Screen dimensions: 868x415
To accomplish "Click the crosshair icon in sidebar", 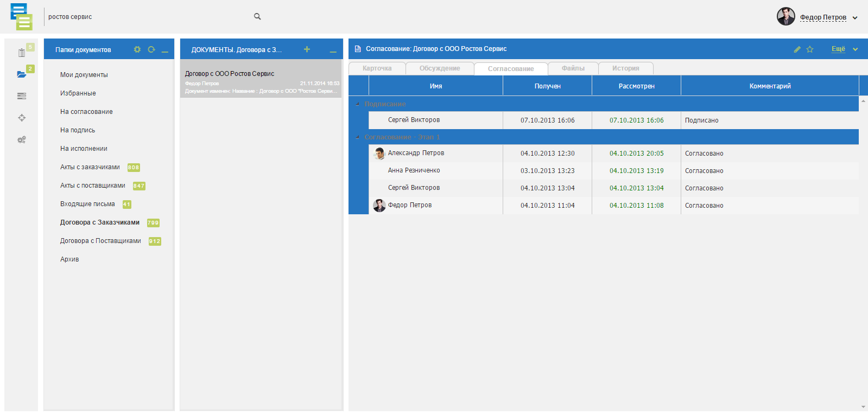I will point(22,118).
